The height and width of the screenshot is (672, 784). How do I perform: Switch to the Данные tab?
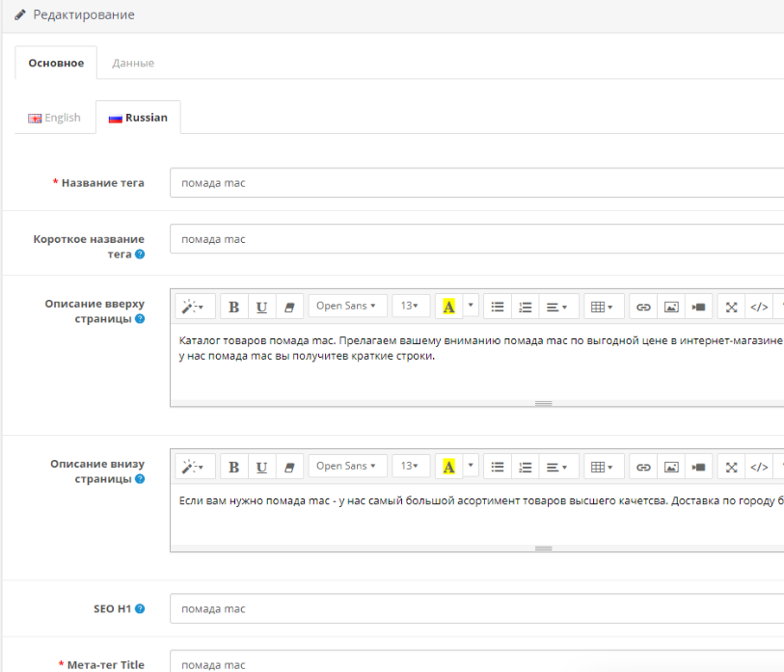click(133, 64)
